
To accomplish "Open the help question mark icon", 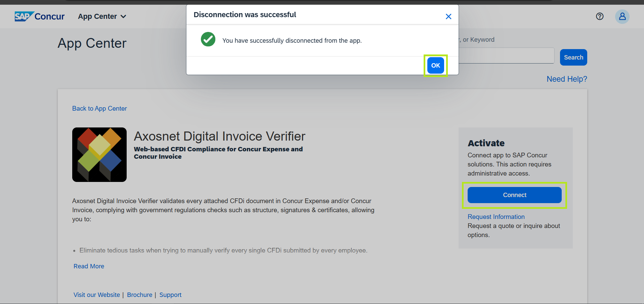I will point(600,16).
